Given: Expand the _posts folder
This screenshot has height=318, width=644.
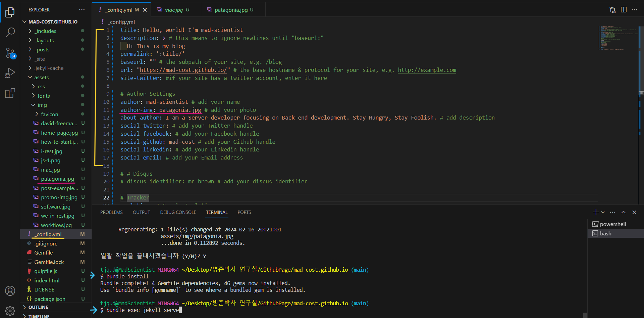Looking at the screenshot, I should click(x=42, y=50).
